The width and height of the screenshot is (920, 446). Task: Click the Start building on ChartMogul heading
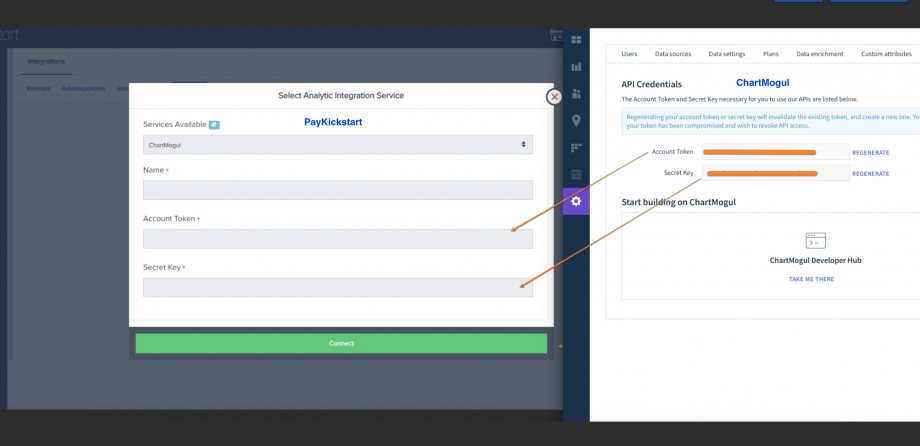click(678, 202)
